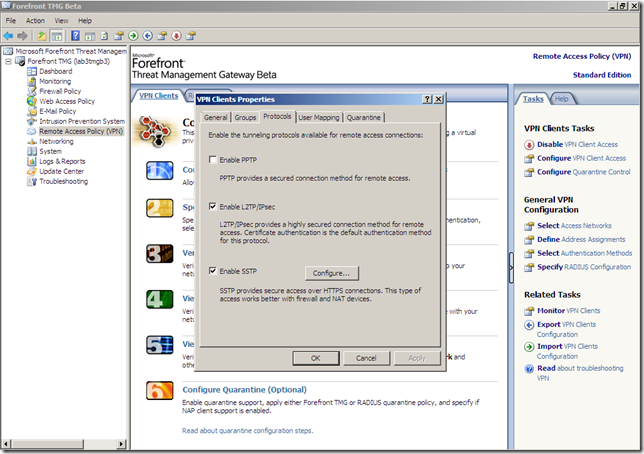Screen dimensions: 644x454
Task: Click the Back arrow toolbar icon
Action: [x=8, y=36]
